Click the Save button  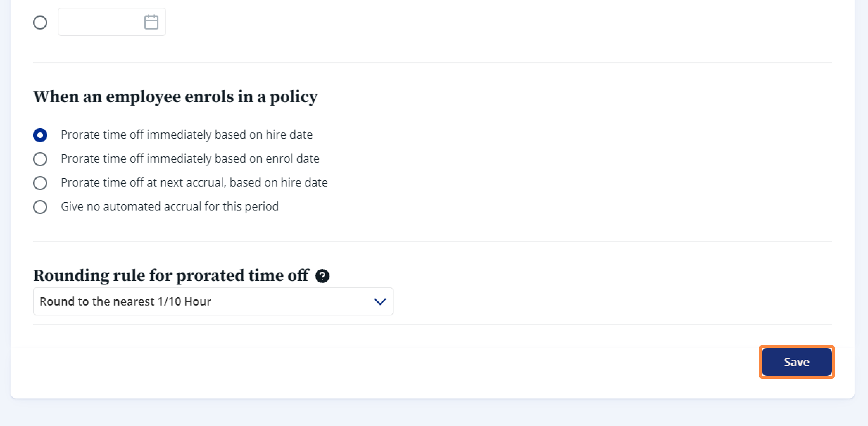coord(797,362)
